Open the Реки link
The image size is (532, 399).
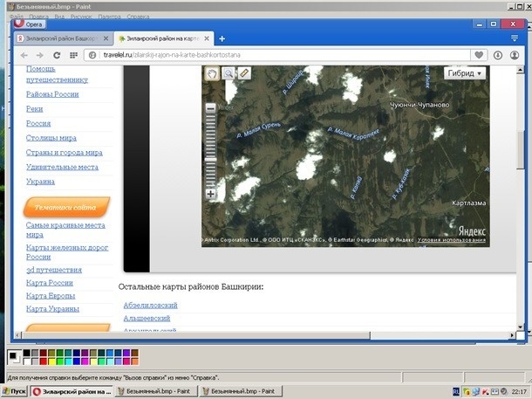pos(34,108)
